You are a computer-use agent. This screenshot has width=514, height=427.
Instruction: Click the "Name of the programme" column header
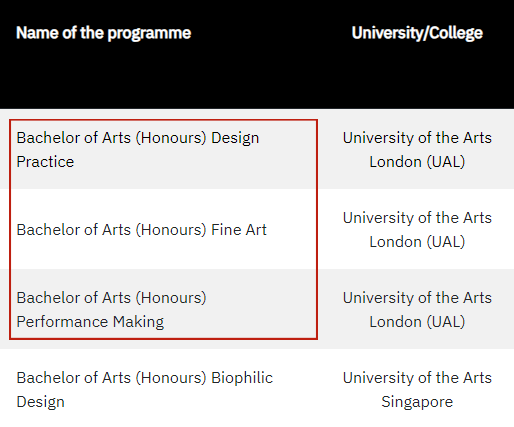[104, 33]
